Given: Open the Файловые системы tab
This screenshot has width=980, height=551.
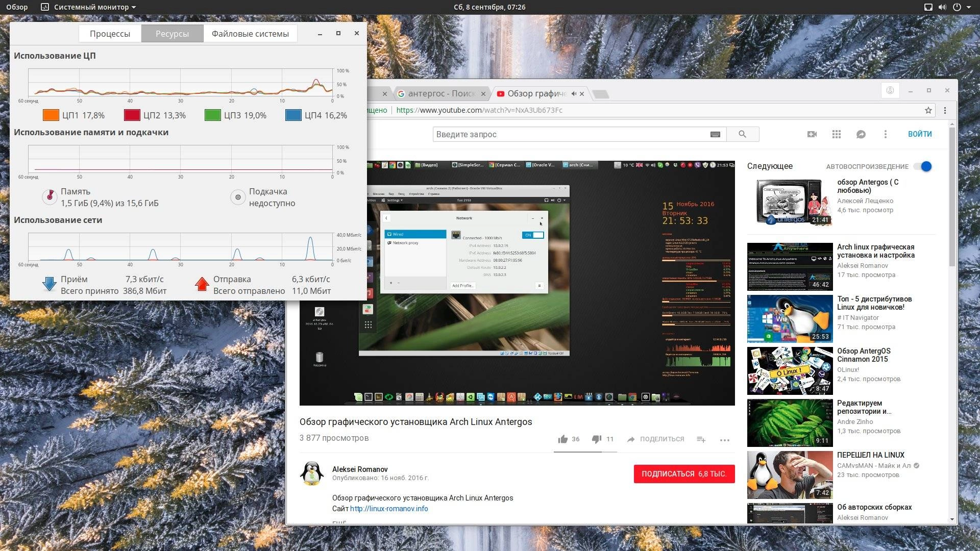Looking at the screenshot, I should point(250,34).
